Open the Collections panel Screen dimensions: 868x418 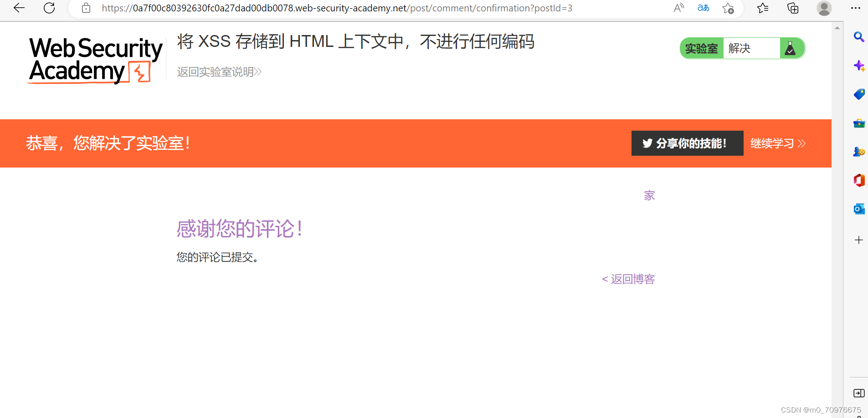[793, 8]
